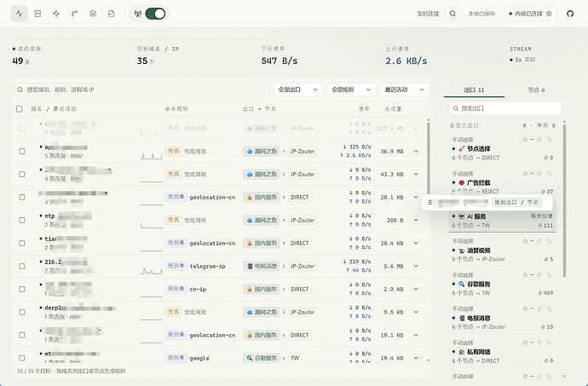
Task: Open the git-branch rules icon
Action: coord(74,14)
